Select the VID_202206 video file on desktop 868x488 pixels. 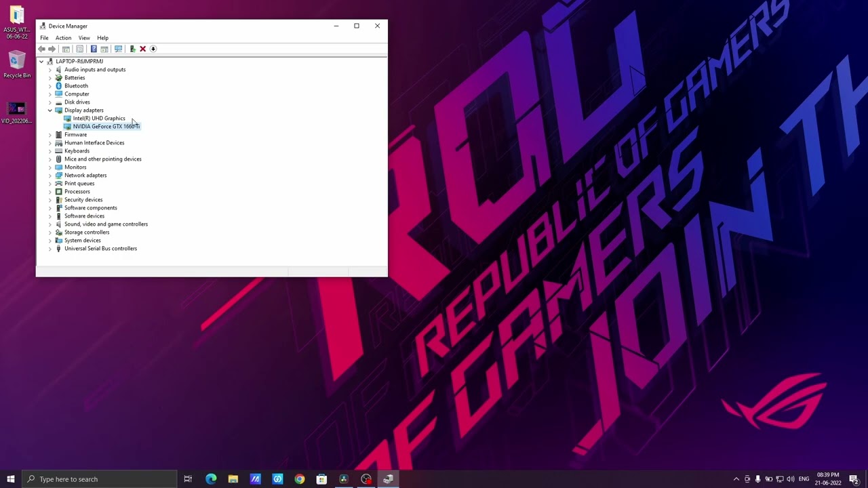17,113
